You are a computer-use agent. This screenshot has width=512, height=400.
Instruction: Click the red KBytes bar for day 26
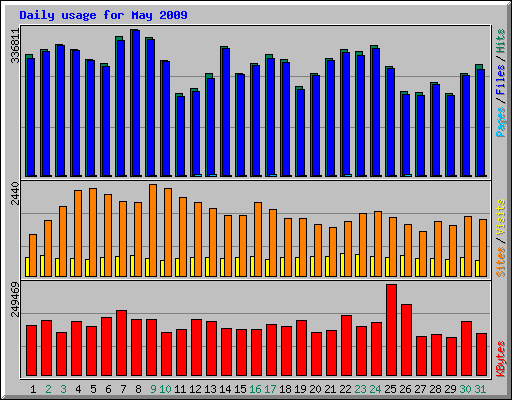(406, 340)
